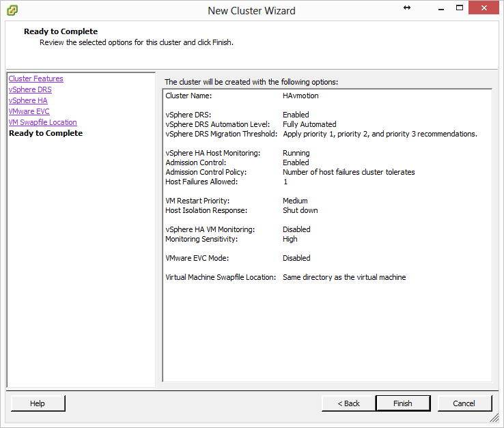Cancel the cluster wizard
This screenshot has height=428, width=504.
click(464, 403)
